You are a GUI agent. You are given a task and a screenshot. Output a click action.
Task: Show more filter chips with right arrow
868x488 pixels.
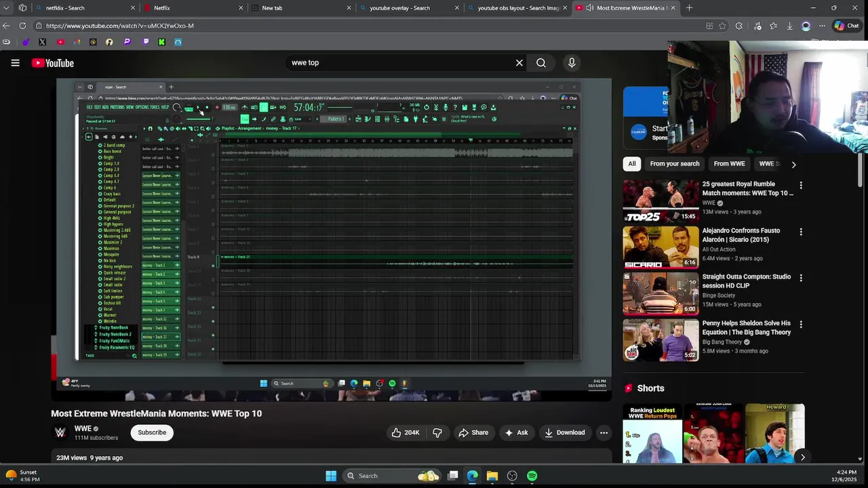[793, 164]
